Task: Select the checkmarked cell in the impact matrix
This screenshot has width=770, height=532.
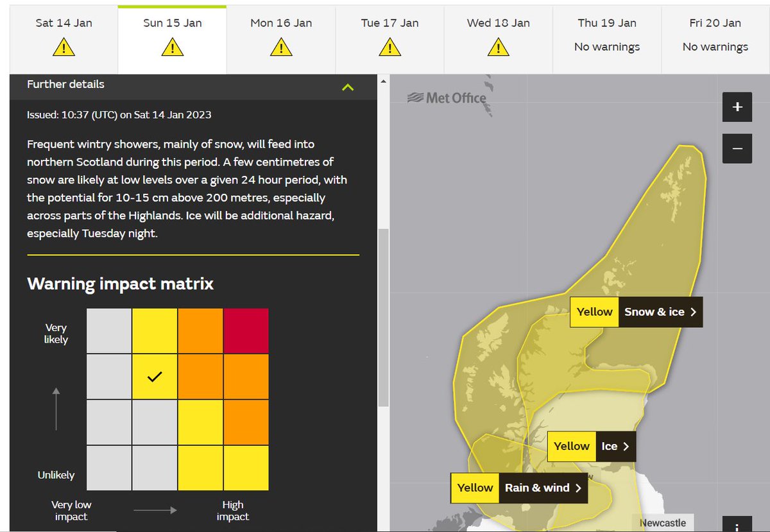Action: coord(154,376)
